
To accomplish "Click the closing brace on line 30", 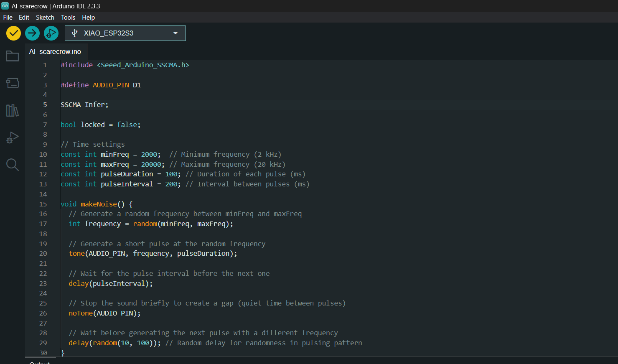I will [63, 353].
